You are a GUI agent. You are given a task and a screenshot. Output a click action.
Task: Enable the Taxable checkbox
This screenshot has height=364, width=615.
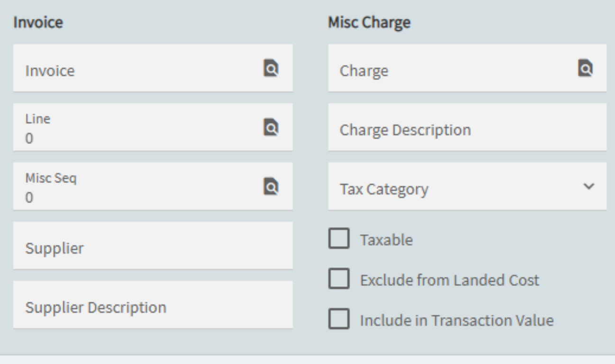[338, 239]
